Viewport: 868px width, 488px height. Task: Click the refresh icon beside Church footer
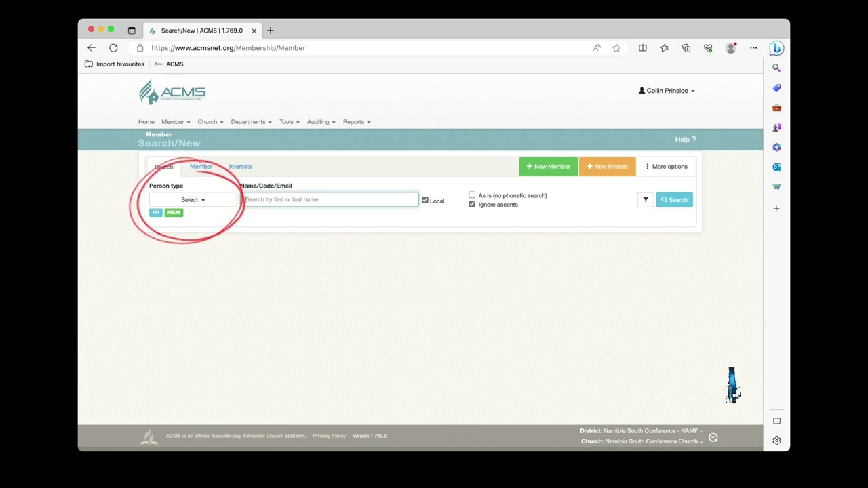click(x=713, y=438)
